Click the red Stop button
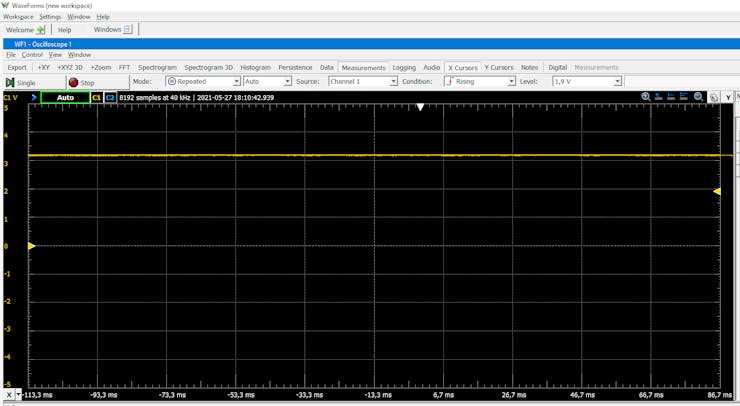The width and height of the screenshot is (740, 406). pyautogui.click(x=97, y=83)
